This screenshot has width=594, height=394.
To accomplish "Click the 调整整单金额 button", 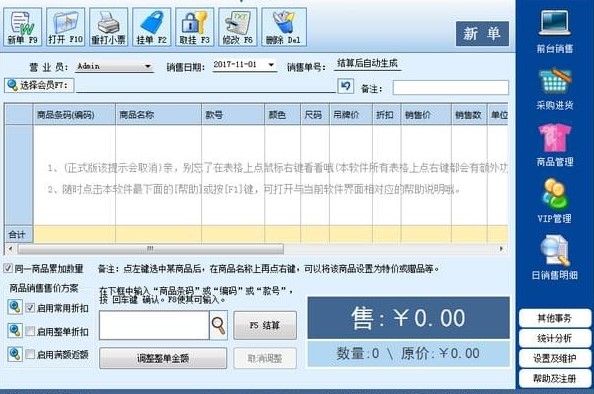I will tap(163, 358).
